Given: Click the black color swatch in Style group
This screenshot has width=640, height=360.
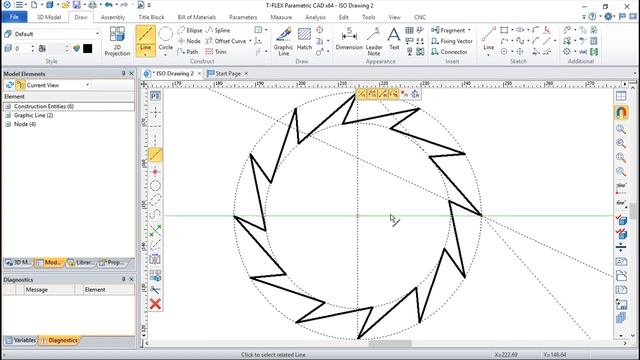Looking at the screenshot, I should click(x=87, y=49).
